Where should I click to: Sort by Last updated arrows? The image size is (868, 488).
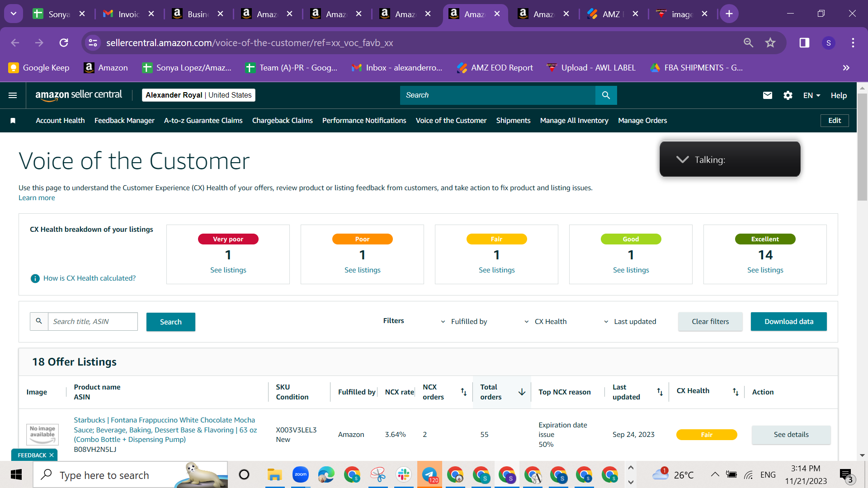point(660,392)
